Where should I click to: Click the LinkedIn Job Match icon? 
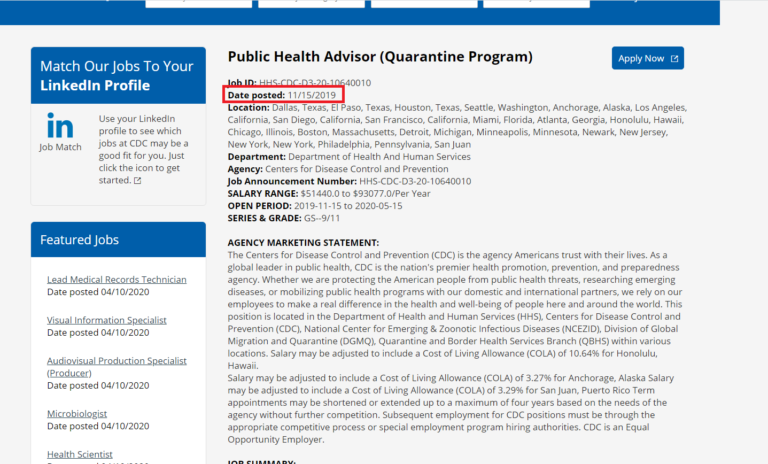60,127
